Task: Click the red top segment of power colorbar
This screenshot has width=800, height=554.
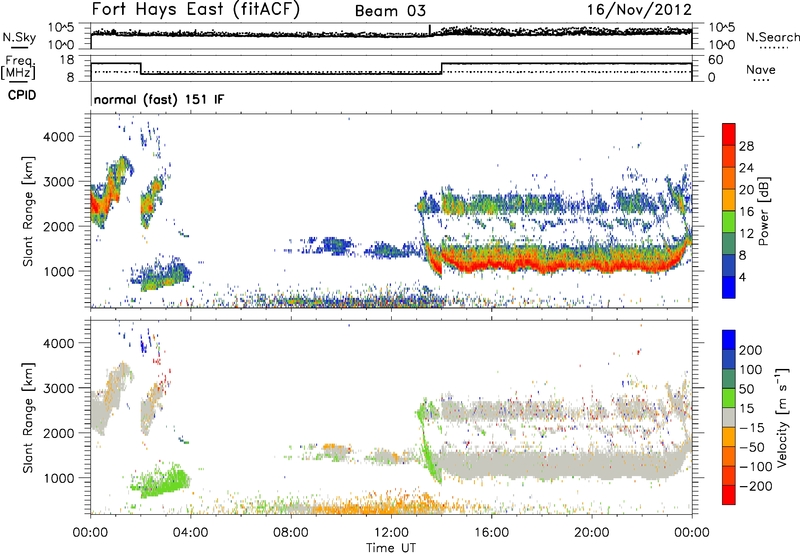Action: point(729,134)
